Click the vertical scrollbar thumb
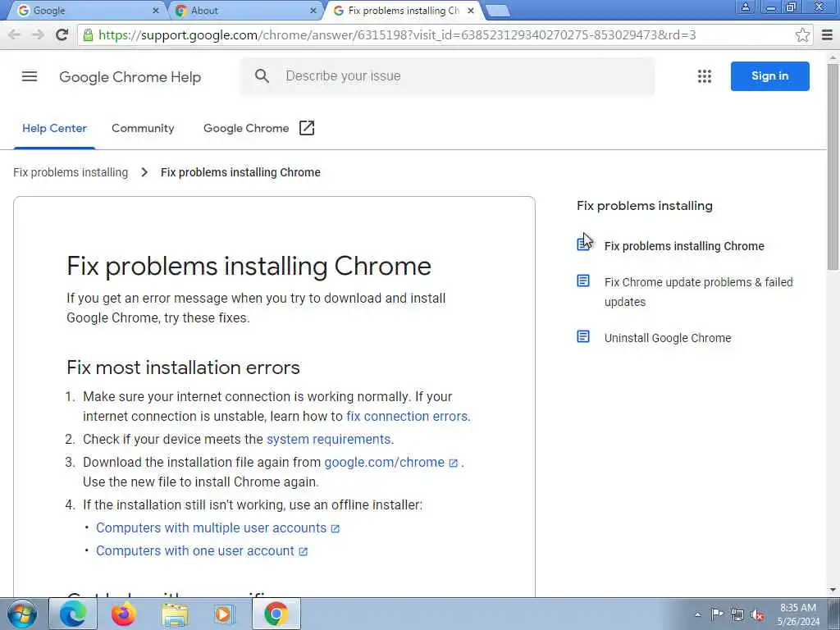Image resolution: width=840 pixels, height=630 pixels. click(833, 166)
